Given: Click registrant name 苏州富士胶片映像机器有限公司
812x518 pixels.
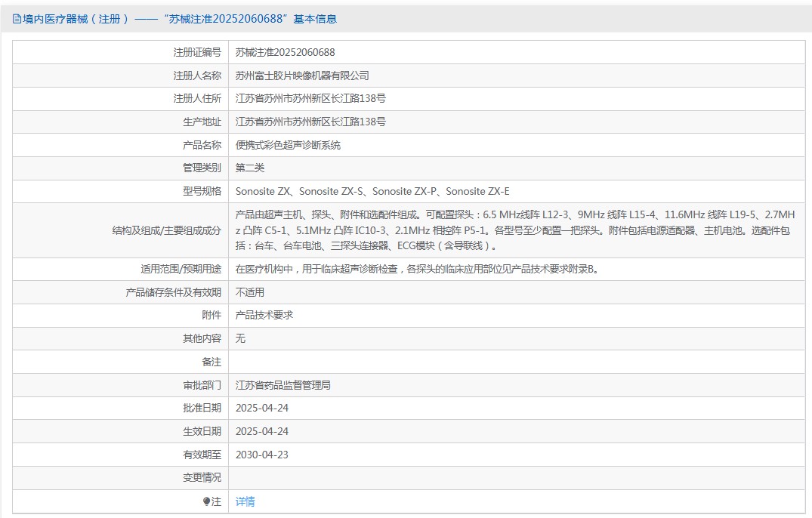Looking at the screenshot, I should [x=302, y=76].
